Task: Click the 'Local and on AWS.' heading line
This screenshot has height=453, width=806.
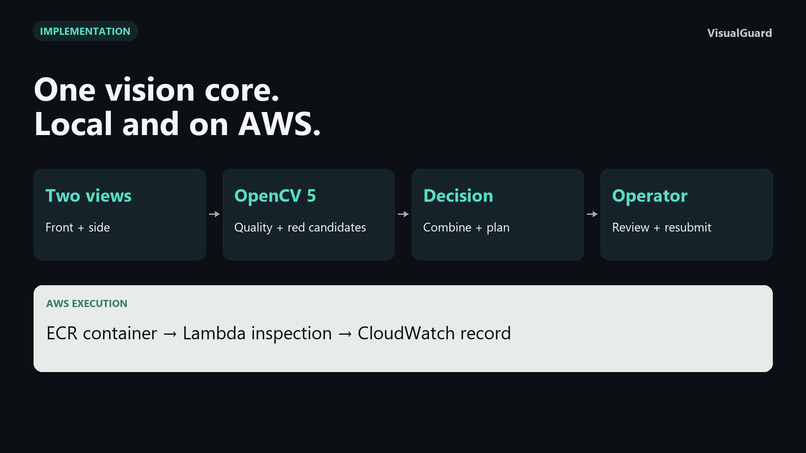Action: click(x=177, y=124)
